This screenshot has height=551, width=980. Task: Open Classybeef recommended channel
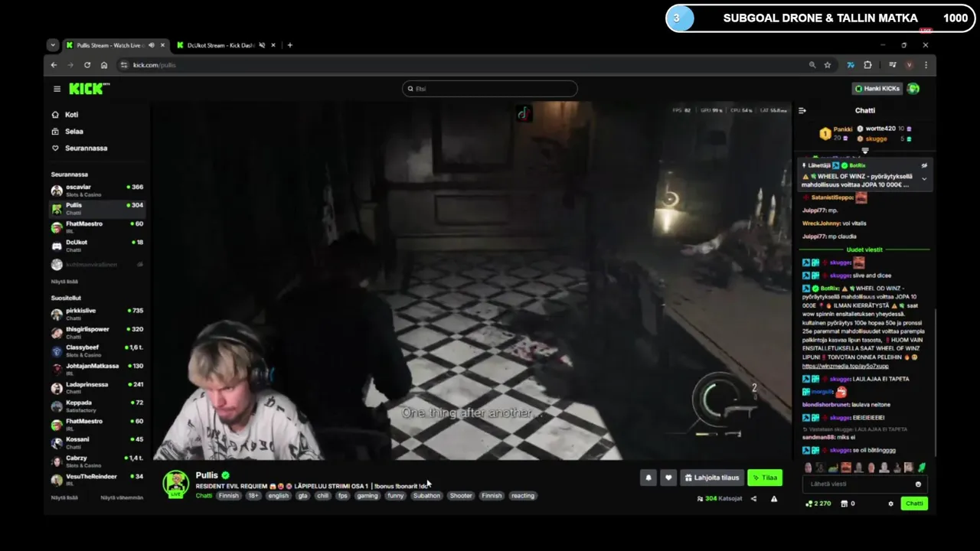point(97,350)
